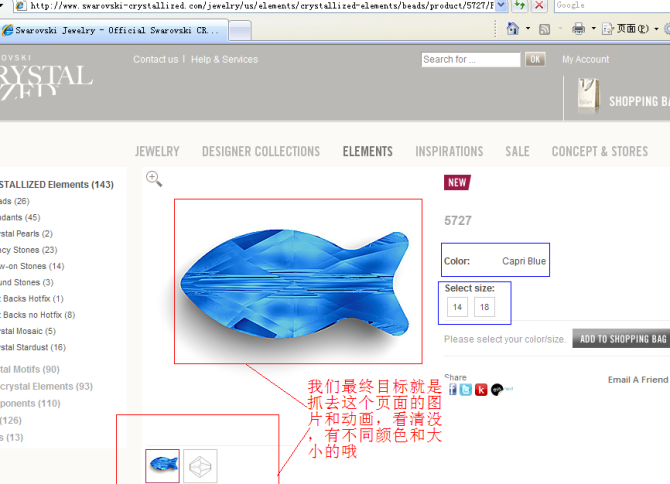Open the crystal Elements (93) category
The image size is (670, 484).
[46, 386]
